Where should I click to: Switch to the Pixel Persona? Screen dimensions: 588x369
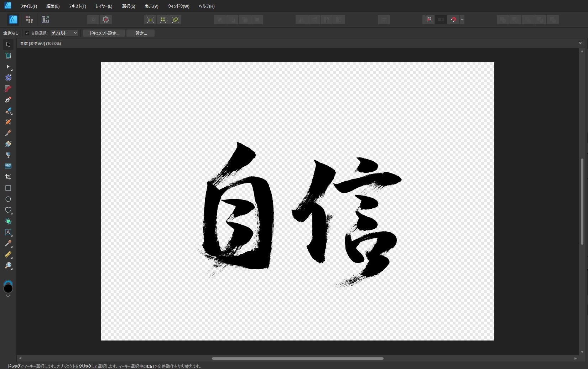[x=29, y=20]
